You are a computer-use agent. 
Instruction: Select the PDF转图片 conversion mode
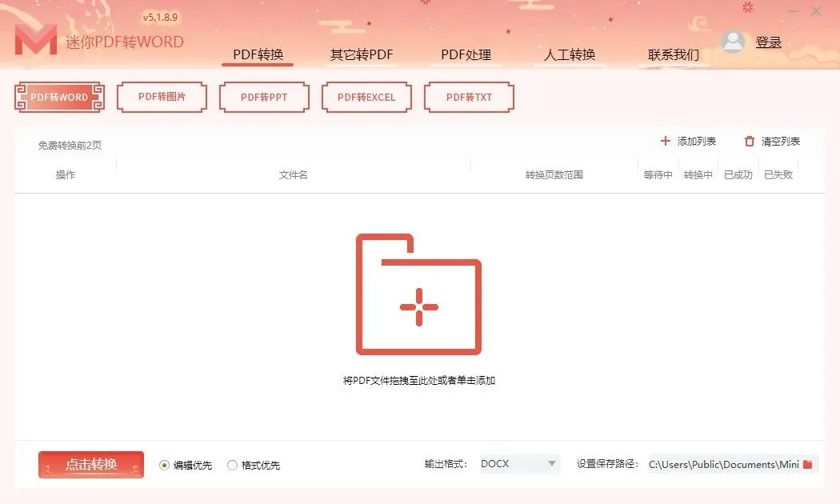pos(162,97)
